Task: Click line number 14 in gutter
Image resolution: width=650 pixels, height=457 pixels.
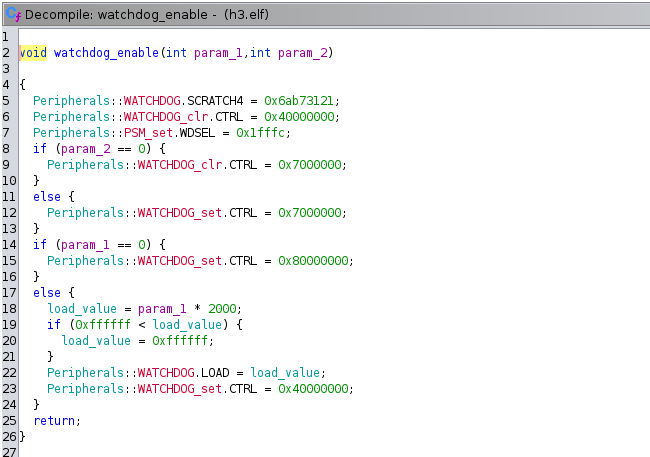Action: 9,245
